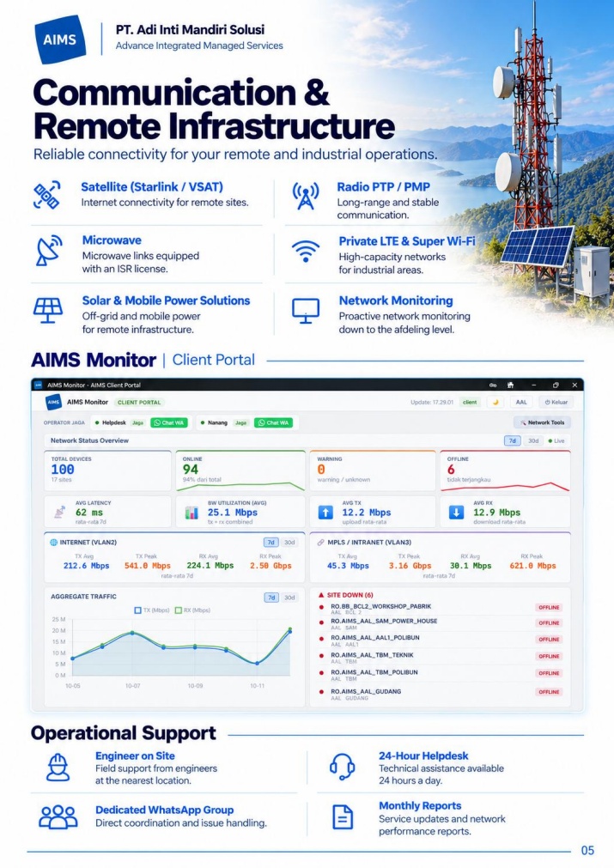Click the home icon in the title bar
Screen dimensions: 614x868
[510, 385]
